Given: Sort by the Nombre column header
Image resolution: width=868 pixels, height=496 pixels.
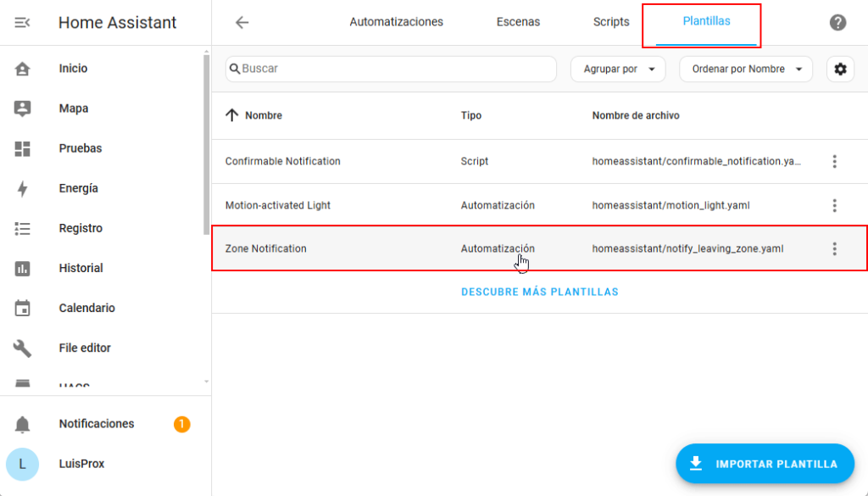Looking at the screenshot, I should click(x=263, y=115).
